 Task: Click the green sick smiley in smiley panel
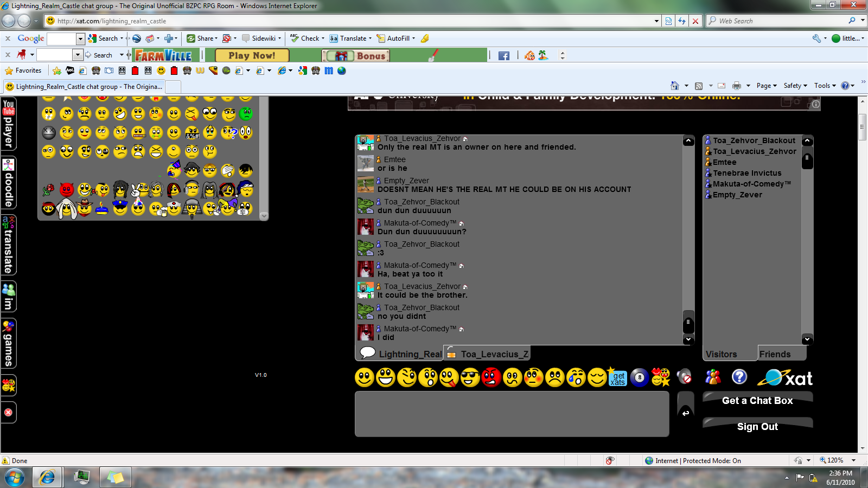tap(246, 113)
